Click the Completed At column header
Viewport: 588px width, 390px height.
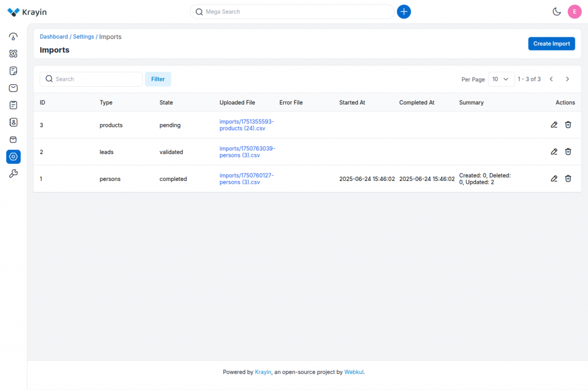point(417,102)
